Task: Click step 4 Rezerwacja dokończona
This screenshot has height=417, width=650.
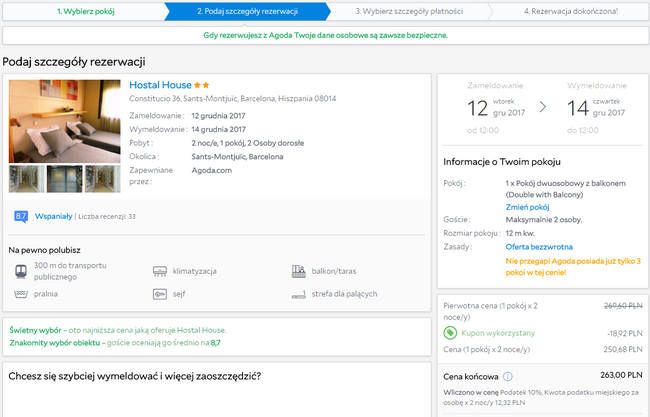Action: click(x=570, y=12)
